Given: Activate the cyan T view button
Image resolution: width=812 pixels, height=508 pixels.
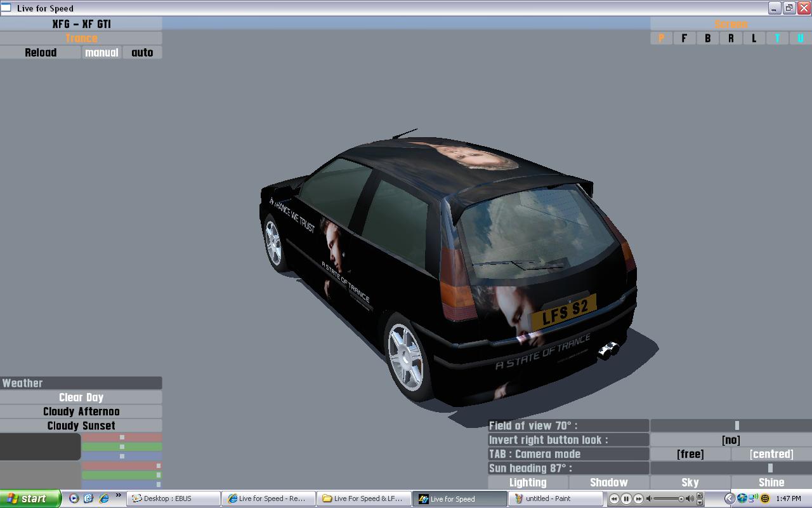Looking at the screenshot, I should pyautogui.click(x=777, y=38).
